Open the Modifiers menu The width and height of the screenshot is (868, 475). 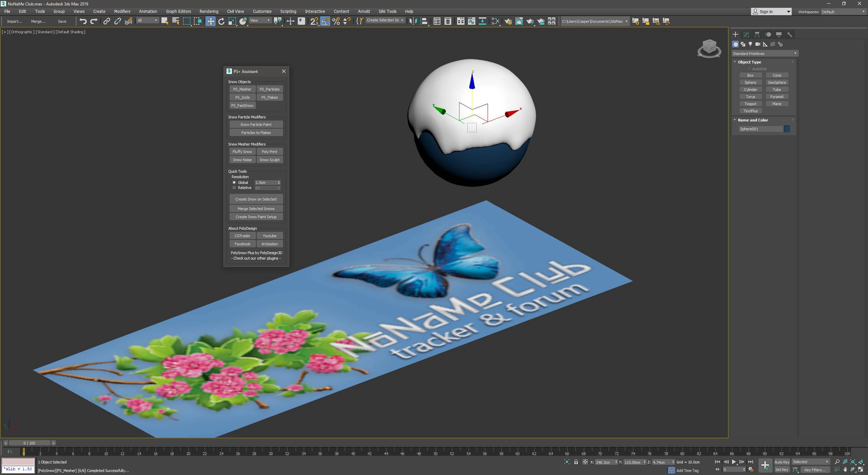pyautogui.click(x=122, y=11)
